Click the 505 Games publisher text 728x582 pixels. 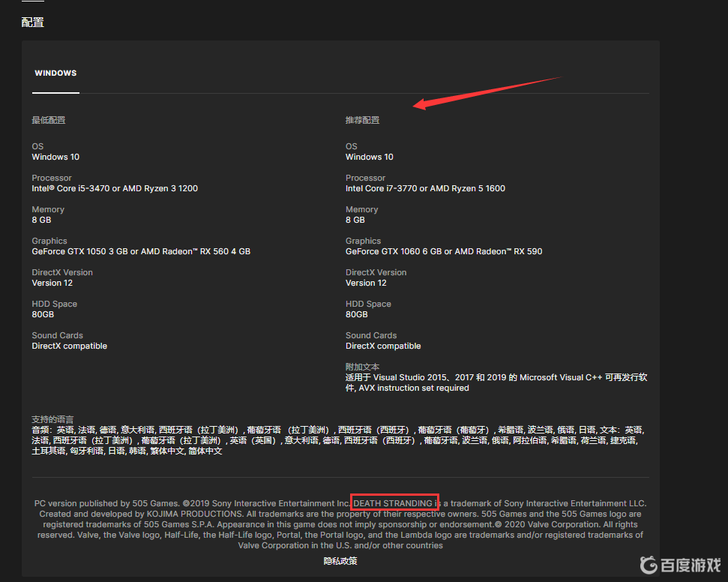click(x=155, y=503)
